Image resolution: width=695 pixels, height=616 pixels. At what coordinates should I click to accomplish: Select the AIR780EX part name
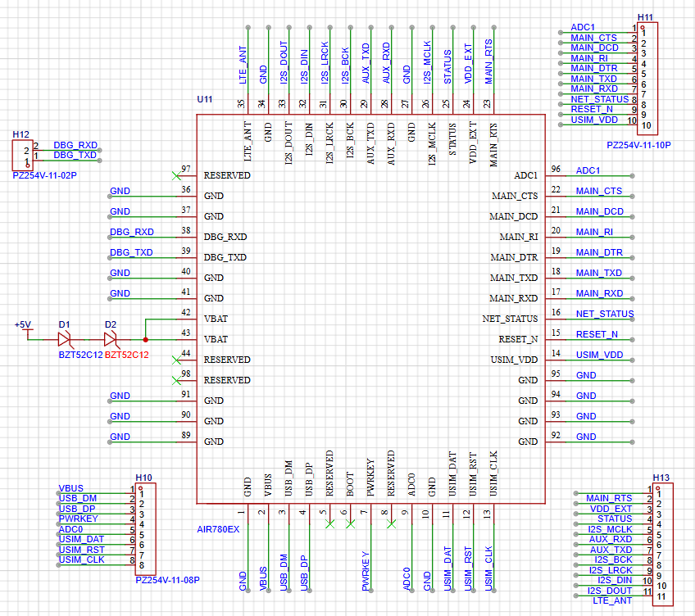pos(218,529)
